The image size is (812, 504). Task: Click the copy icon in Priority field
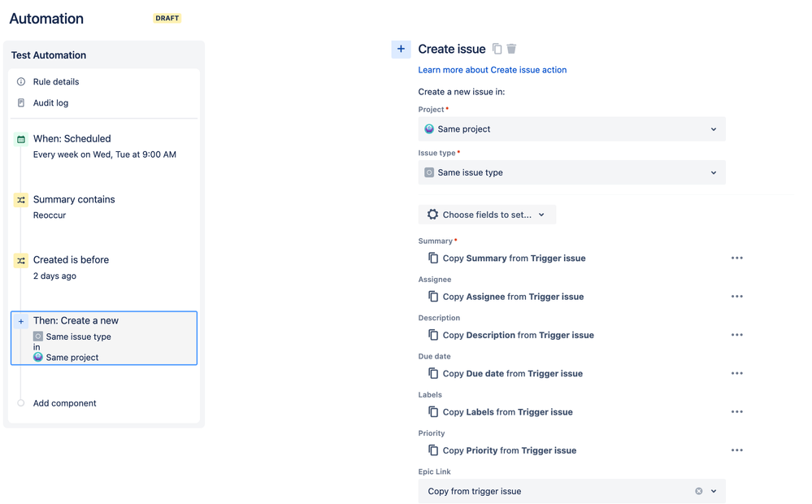coord(433,450)
